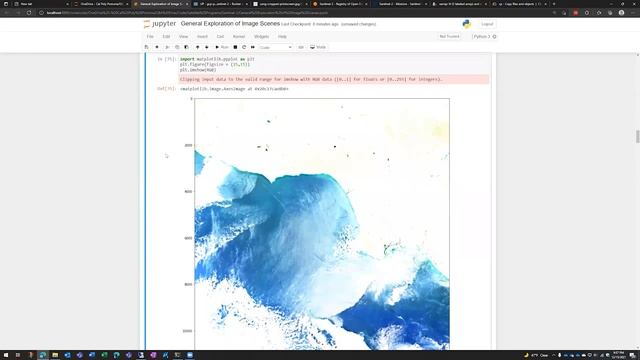The width and height of the screenshot is (640, 360).
Task: Open the command palette keyboard icon
Action: (301, 47)
